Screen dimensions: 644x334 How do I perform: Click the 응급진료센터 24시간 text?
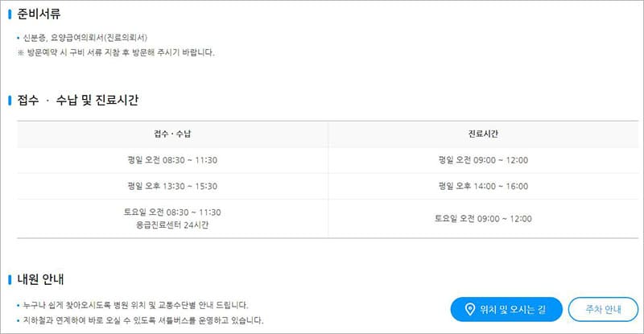(172, 225)
